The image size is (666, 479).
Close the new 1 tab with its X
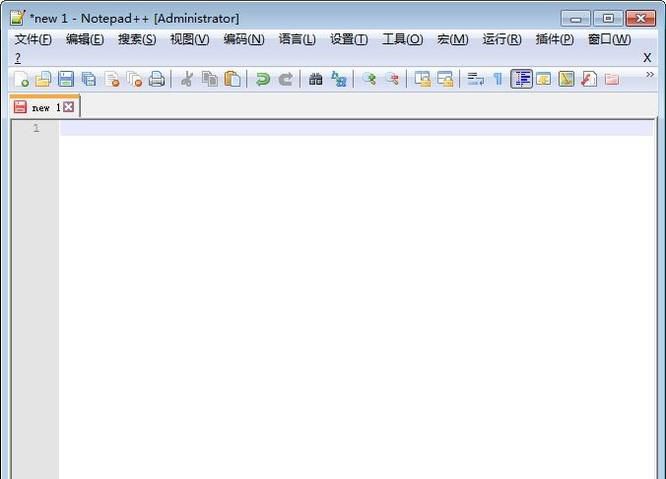point(69,107)
